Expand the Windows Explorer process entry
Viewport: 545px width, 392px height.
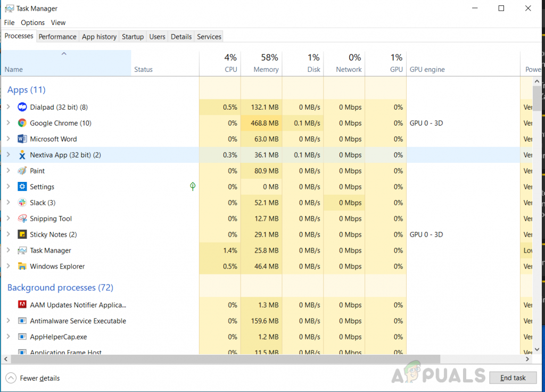click(9, 266)
